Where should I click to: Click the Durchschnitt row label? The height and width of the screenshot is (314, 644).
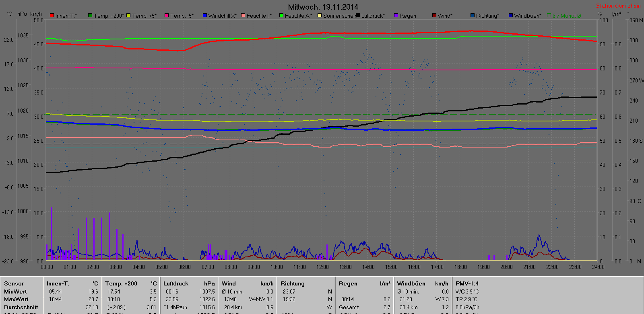(21, 307)
